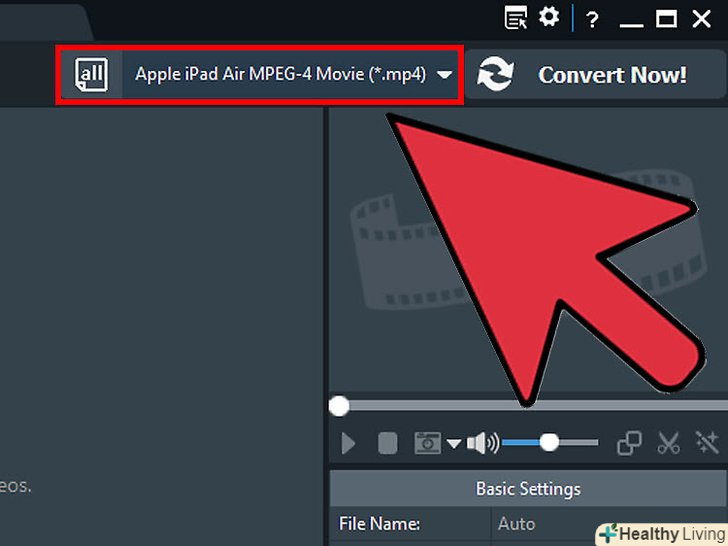This screenshot has width=728, height=546.
Task: Click the 'File Name:' label
Action: [379, 524]
